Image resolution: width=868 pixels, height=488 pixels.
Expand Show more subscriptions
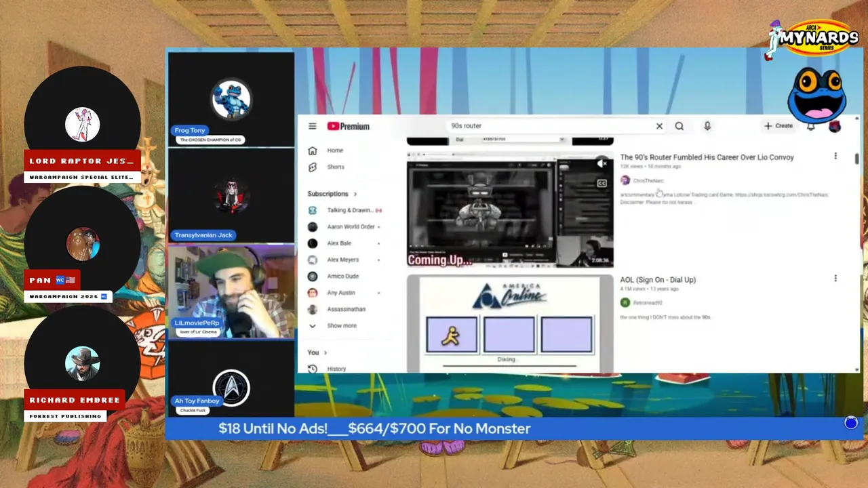[x=341, y=325]
